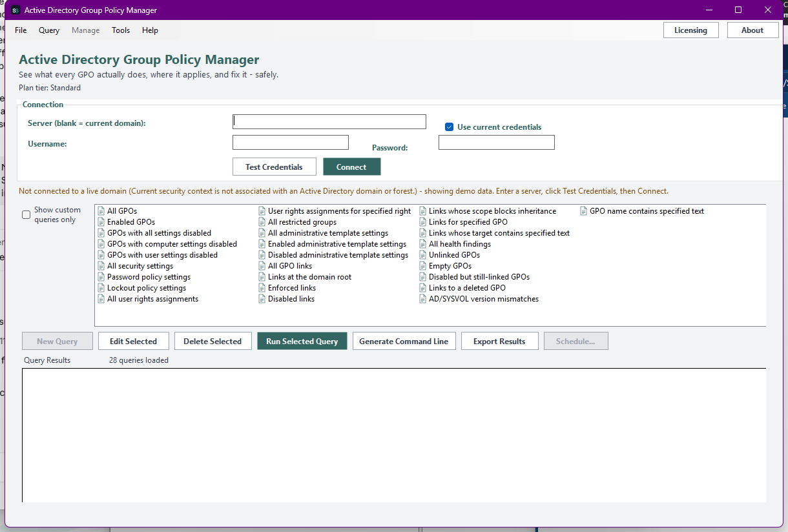Click the Password policy settings query icon
Image resolution: width=788 pixels, height=532 pixels.
coord(101,277)
